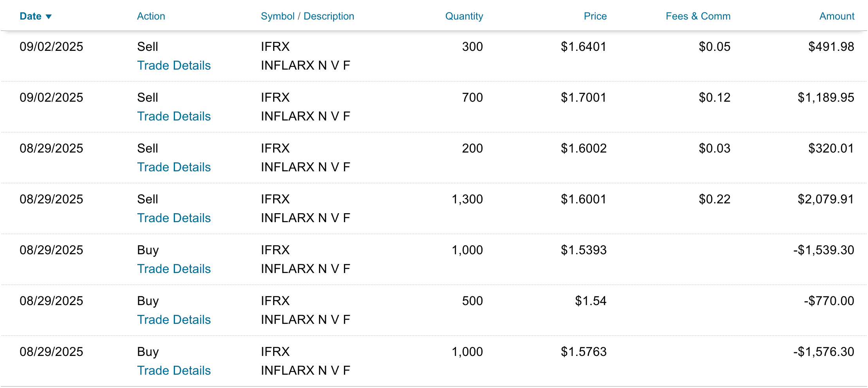Image resolution: width=868 pixels, height=388 pixels.
Task: Sort by Price column header
Action: coord(595,16)
